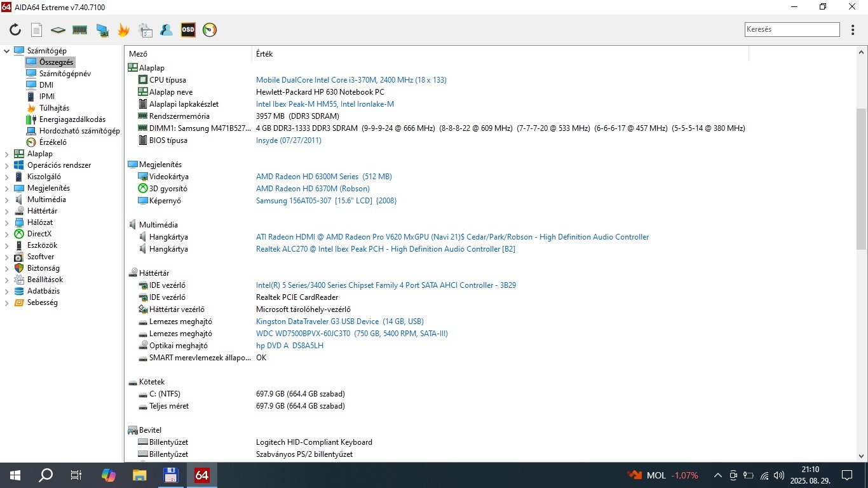Open the Mobile DualCore Intel Core i3-370M link

pos(351,80)
